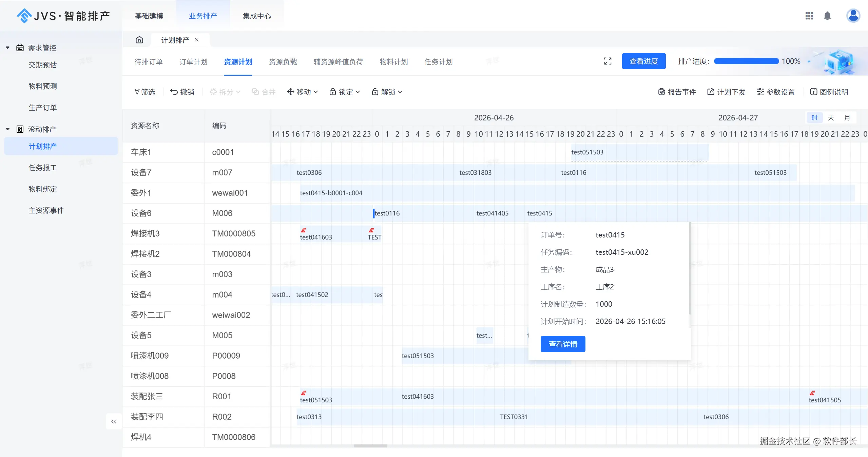Screen dimensions: 868x457
Task: Collapse sidebar with double-chevron icon
Action: 114,421
